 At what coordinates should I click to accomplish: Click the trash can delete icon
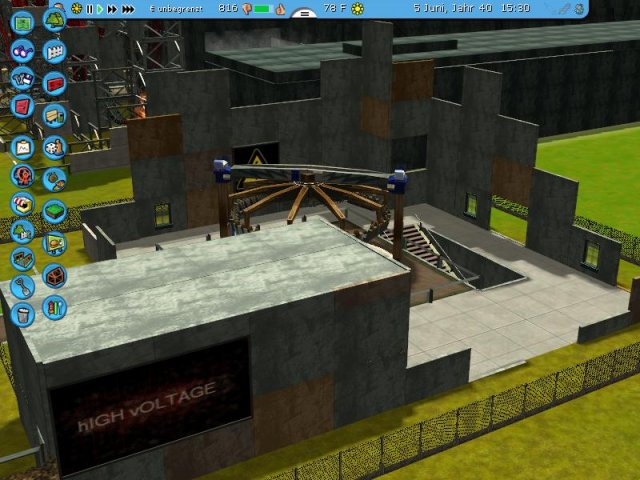tap(22, 315)
